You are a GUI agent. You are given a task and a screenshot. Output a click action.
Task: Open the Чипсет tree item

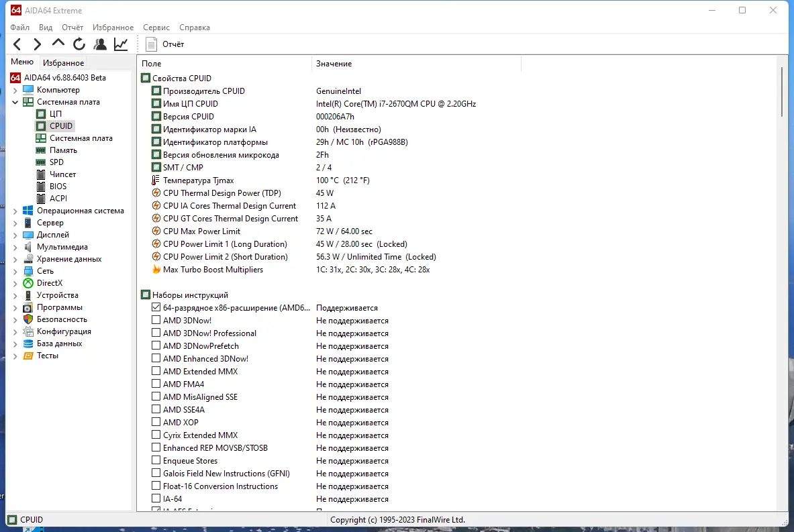coord(63,174)
